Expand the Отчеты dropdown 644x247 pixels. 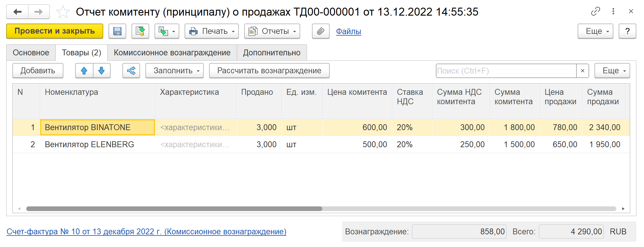tap(272, 31)
